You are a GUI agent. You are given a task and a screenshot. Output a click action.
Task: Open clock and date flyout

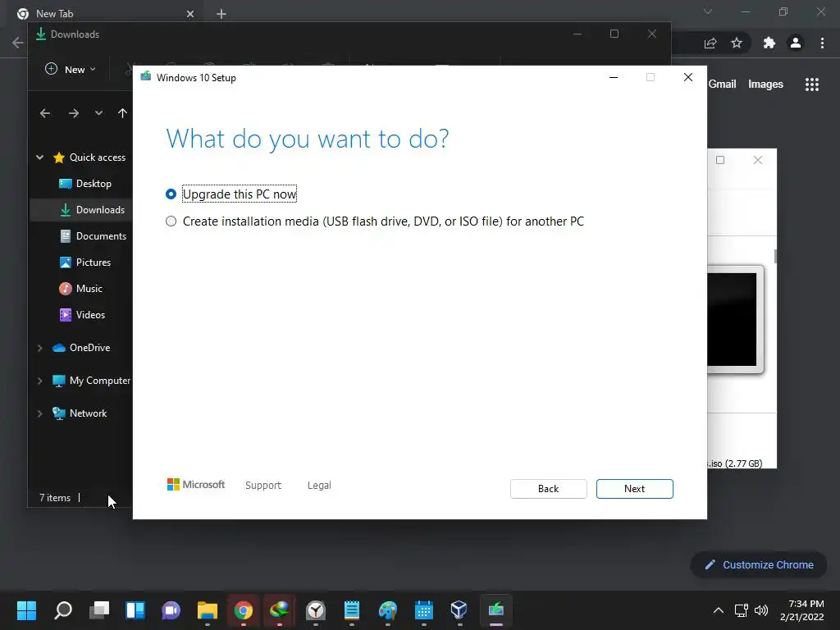coord(802,610)
